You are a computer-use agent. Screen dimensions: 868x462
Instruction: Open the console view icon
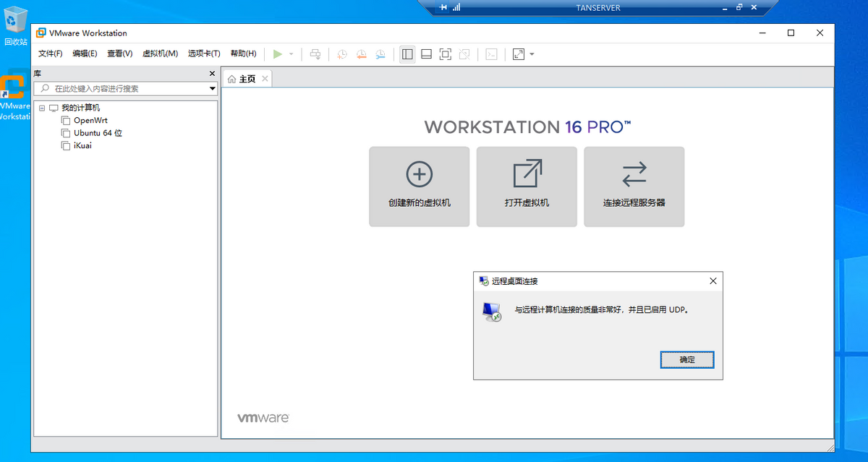491,54
